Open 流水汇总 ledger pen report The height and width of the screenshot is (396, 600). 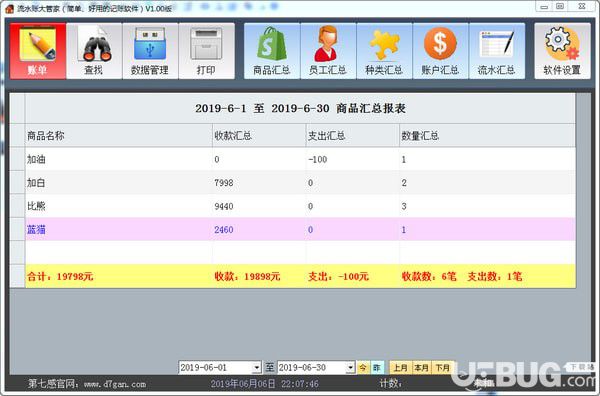497,51
